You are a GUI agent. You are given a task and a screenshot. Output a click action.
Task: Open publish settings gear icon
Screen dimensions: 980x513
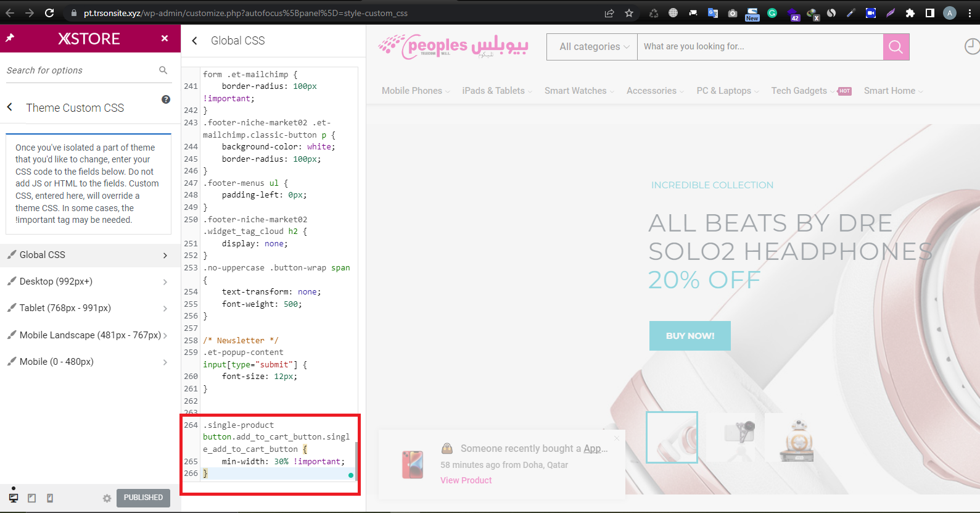click(x=107, y=498)
